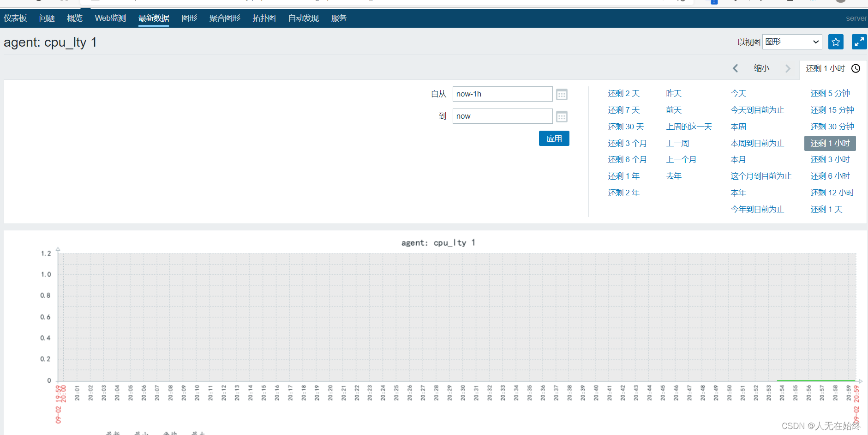This screenshot has height=435, width=868.
Task: Choose the 还剩 3 小时 range
Action: click(830, 160)
